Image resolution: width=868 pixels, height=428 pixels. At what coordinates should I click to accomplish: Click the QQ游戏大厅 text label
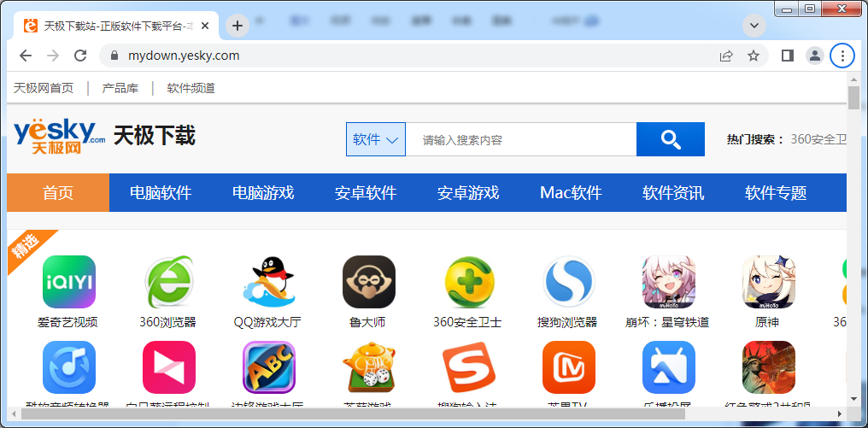[267, 322]
